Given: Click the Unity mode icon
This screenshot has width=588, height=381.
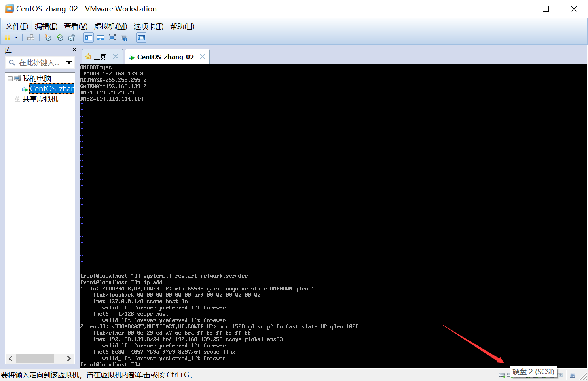Looking at the screenshot, I should pyautogui.click(x=124, y=38).
